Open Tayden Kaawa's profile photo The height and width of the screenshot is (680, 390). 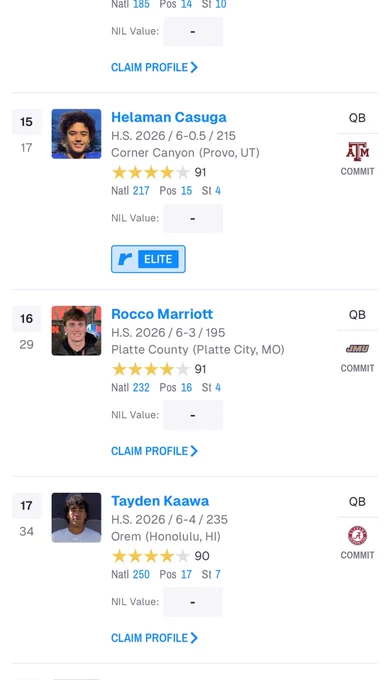click(76, 517)
